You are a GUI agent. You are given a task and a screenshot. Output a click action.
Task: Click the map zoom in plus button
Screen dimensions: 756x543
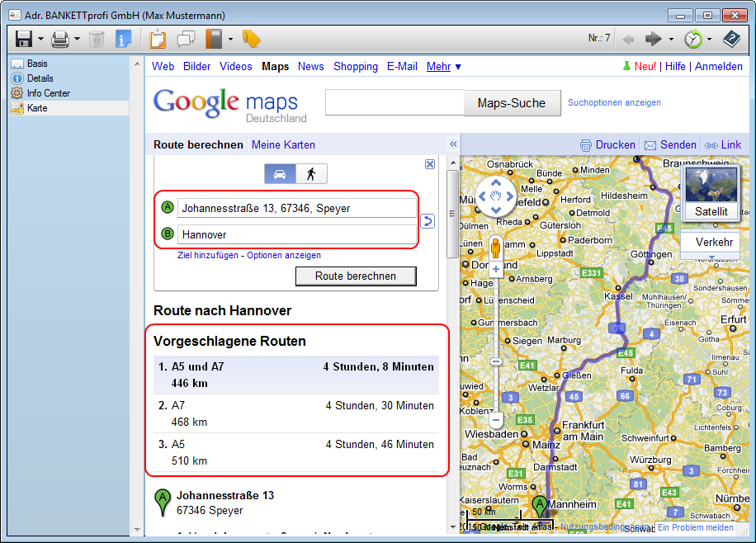495,269
